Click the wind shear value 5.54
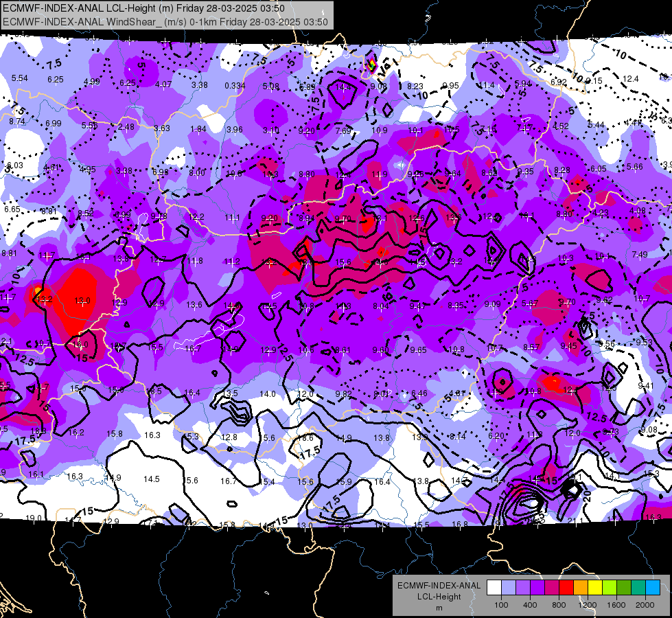Screen dimensions: 672x618 point(20,78)
